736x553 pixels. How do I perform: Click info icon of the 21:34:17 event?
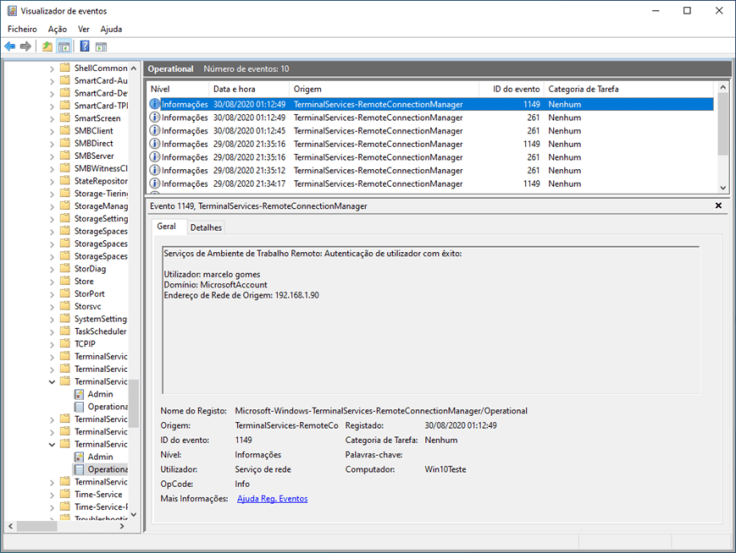155,184
